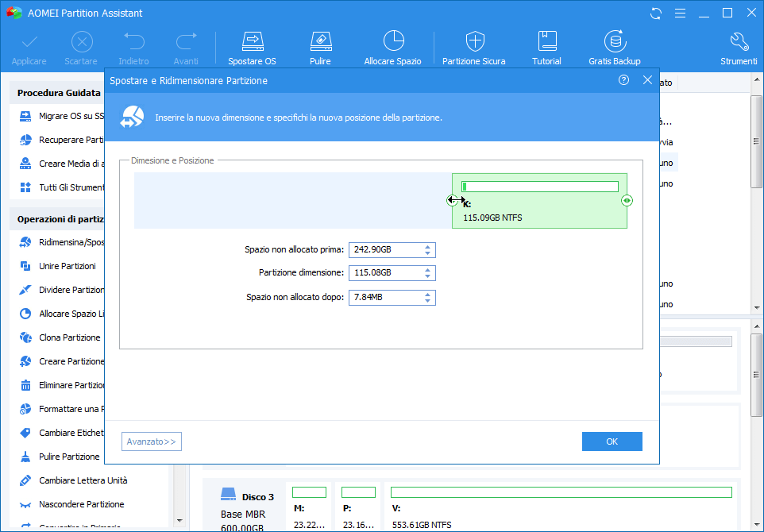Viewport: 764px width, 532px height.
Task: Select the P: partition on Disco 3
Action: coord(358,507)
